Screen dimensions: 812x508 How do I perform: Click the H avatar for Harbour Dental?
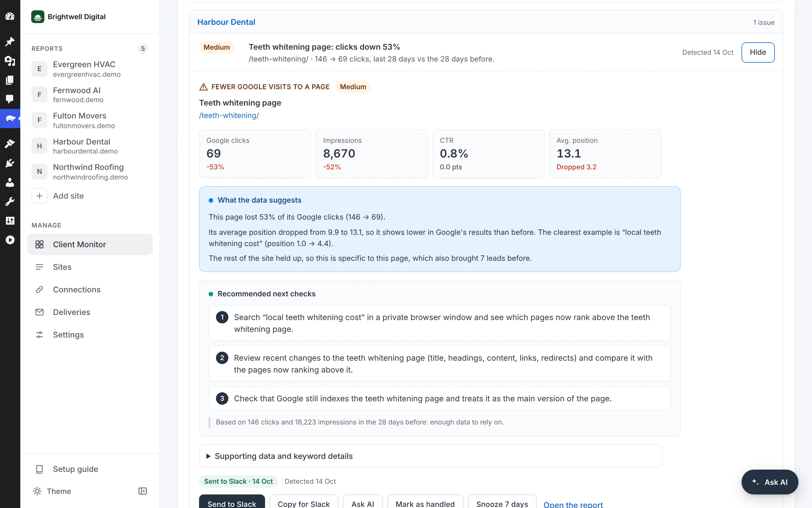[39, 146]
